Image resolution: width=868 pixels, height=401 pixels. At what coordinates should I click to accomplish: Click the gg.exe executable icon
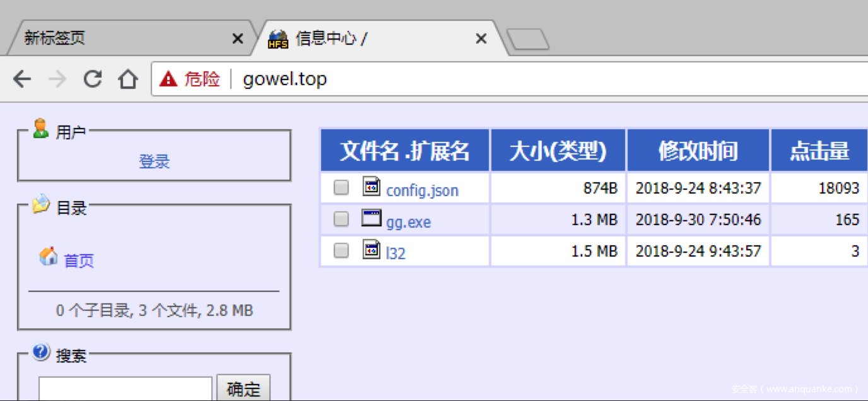[x=372, y=218]
